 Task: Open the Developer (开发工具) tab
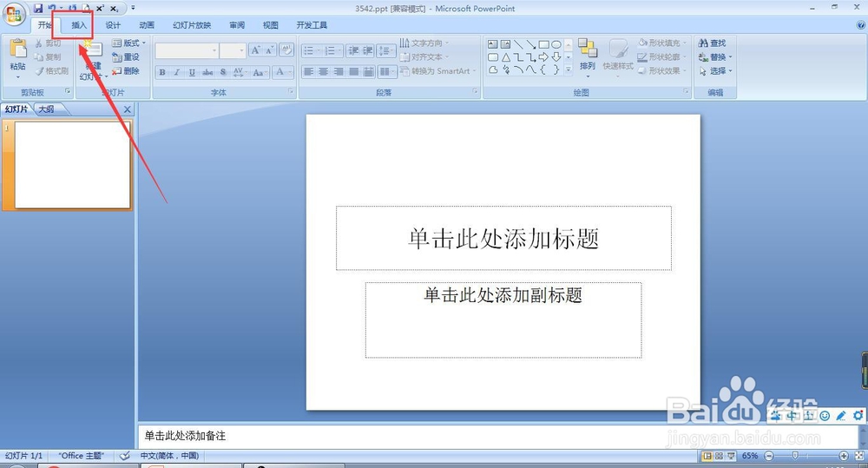[x=312, y=25]
